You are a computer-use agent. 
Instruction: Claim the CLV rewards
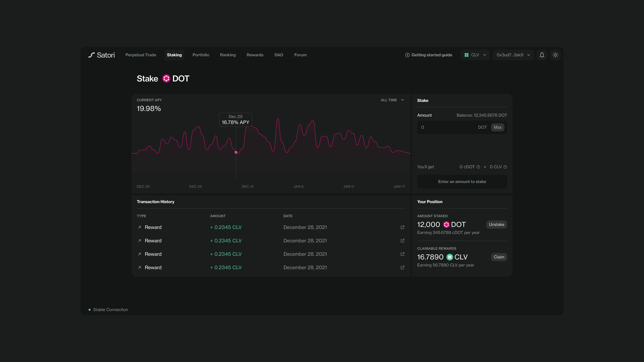(x=499, y=257)
